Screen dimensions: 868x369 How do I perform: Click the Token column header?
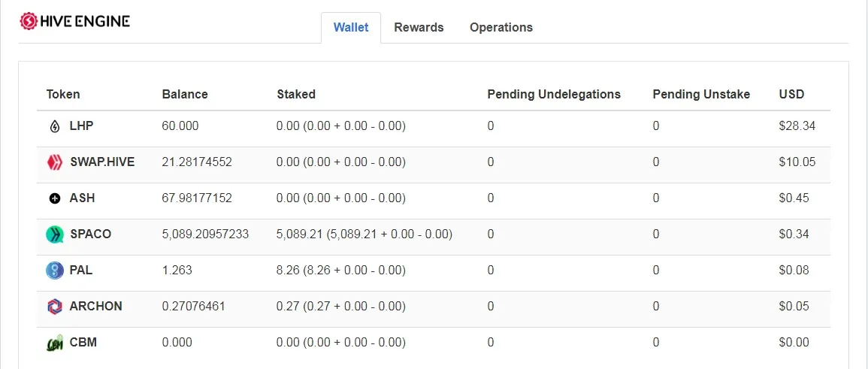63,94
